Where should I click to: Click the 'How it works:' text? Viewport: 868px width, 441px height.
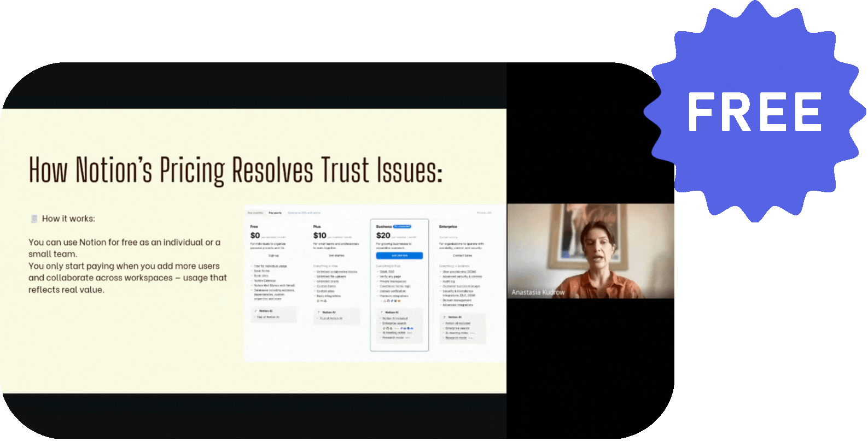click(68, 219)
